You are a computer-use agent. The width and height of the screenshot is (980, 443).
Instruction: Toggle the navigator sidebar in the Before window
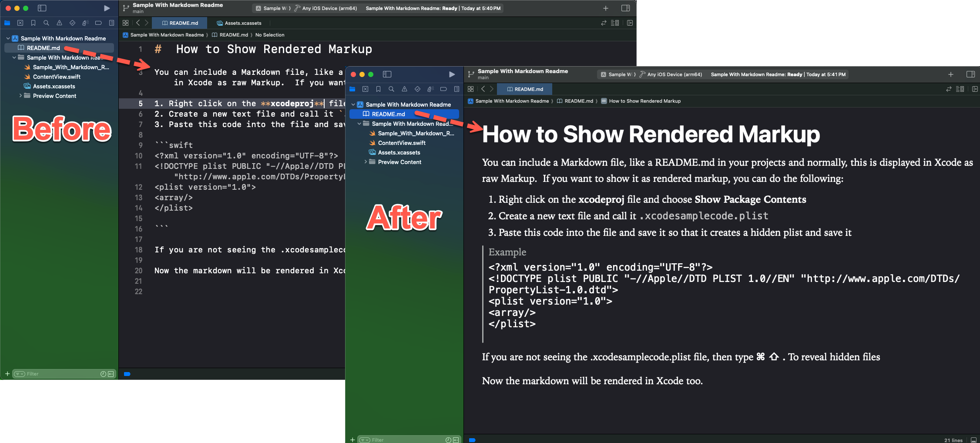[42, 8]
